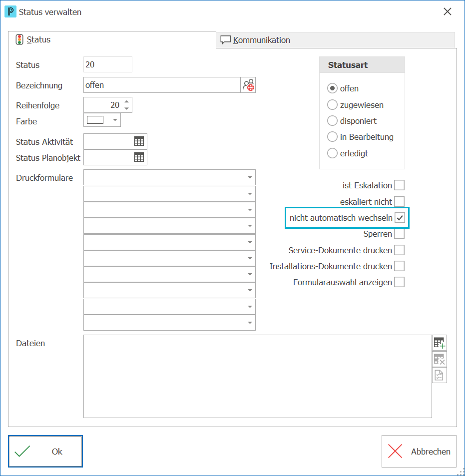This screenshot has width=465, height=476.
Task: Expand the fourth Druckformulare dropdown
Action: [x=250, y=226]
